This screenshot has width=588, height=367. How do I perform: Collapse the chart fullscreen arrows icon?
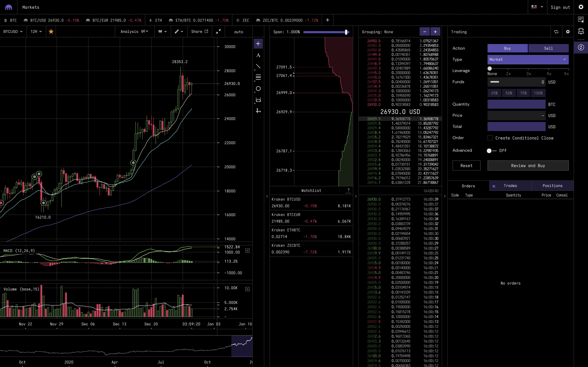point(218,32)
